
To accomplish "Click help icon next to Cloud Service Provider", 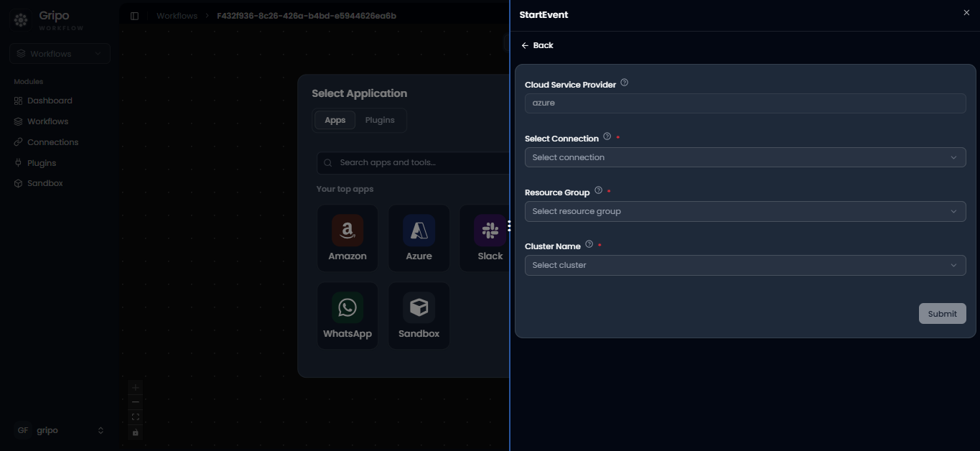I will pos(624,83).
